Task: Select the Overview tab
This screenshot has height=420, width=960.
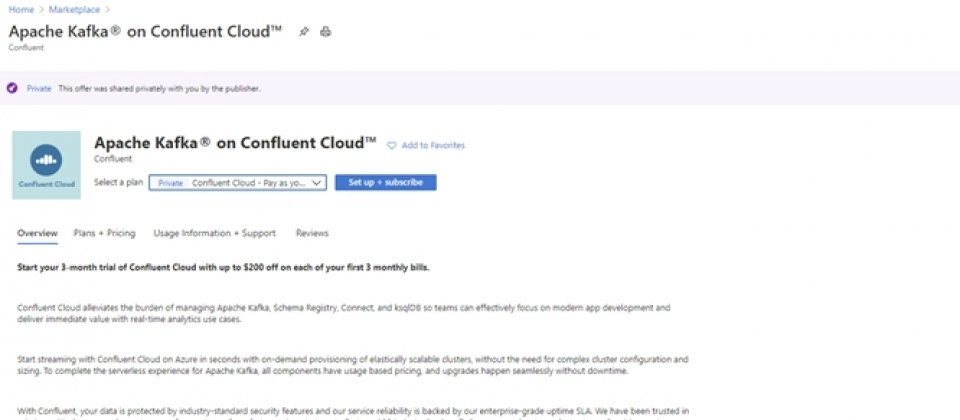Action: [37, 233]
